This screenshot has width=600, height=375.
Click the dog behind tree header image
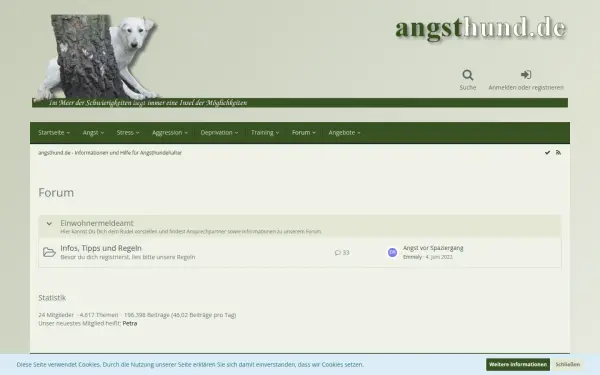[98, 57]
